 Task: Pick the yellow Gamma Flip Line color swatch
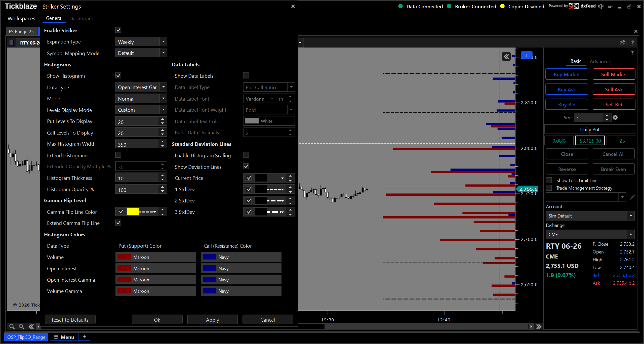click(133, 212)
